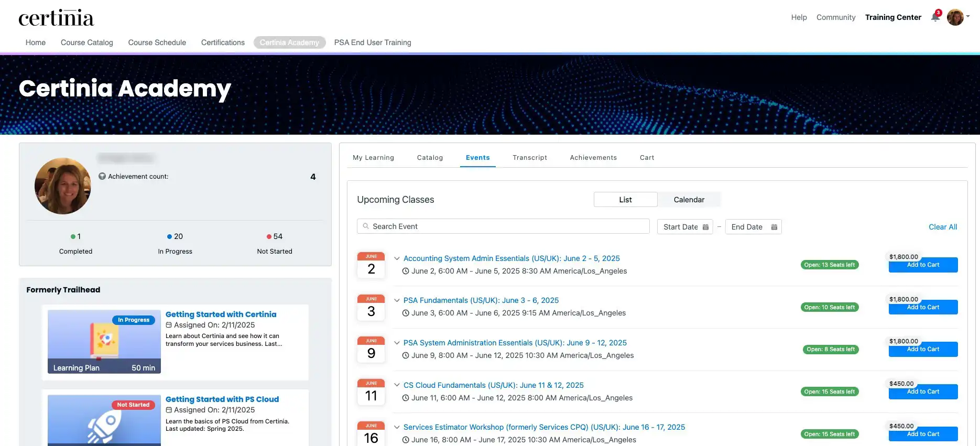Add Services Estimator Workshop to cart
This screenshot has width=980, height=446.
tap(923, 434)
